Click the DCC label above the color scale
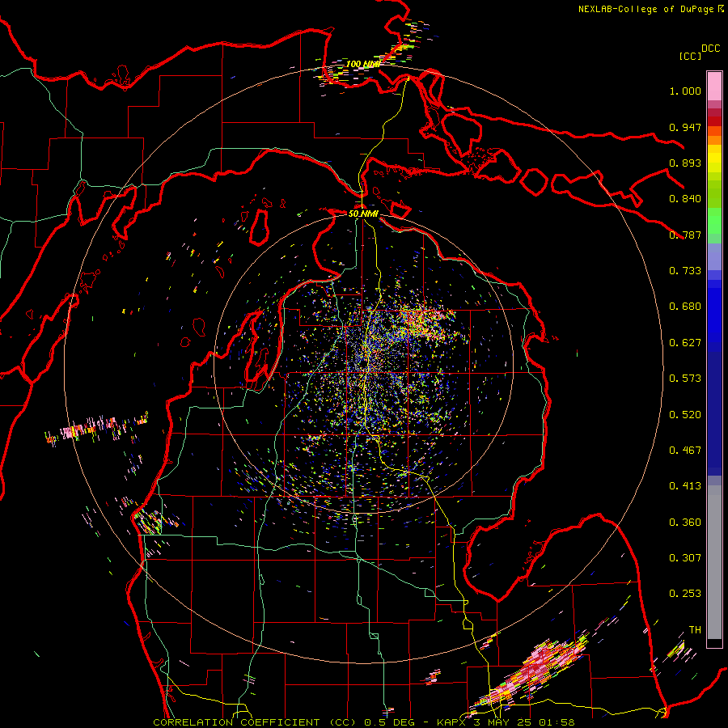The image size is (728, 728). [711, 49]
